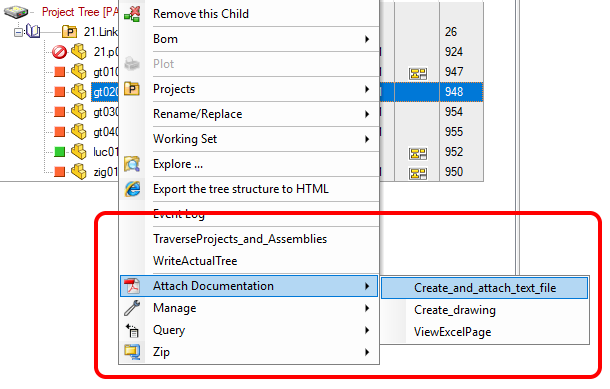
Task: Click the Attach Documentation PDF icon
Action: (132, 286)
